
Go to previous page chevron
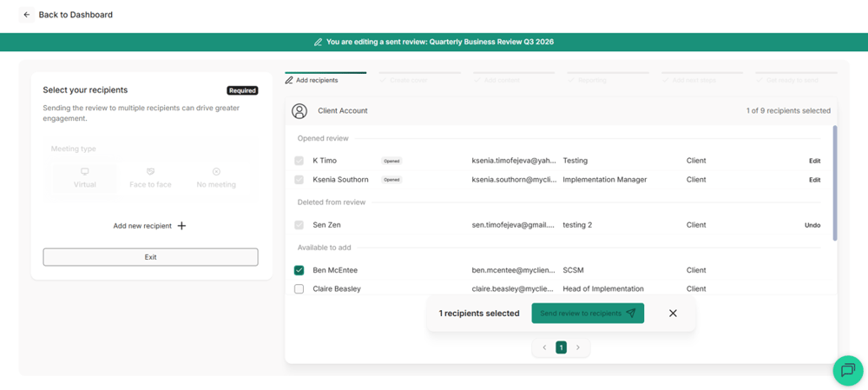pyautogui.click(x=545, y=347)
